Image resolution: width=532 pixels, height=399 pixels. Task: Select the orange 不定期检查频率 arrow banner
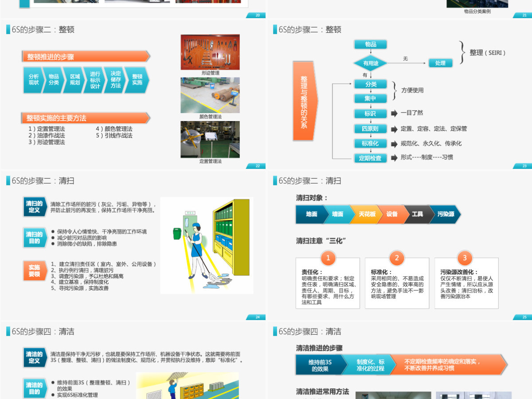(448, 365)
